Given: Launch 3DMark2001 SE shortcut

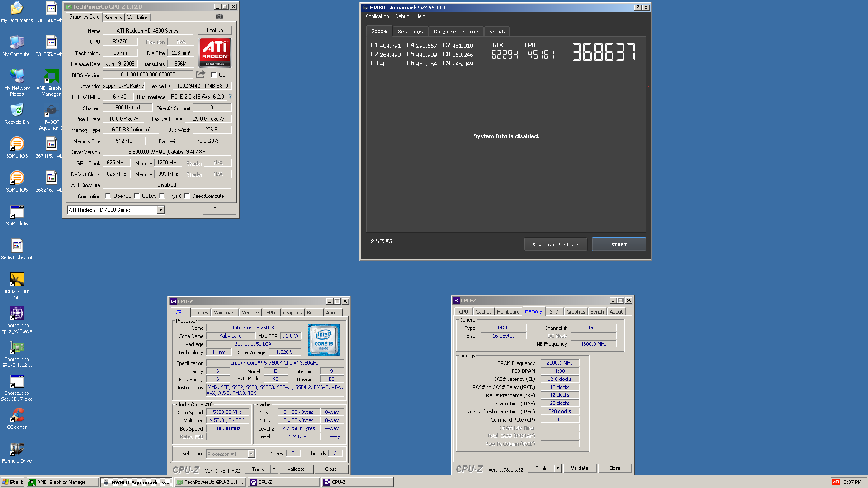Looking at the screenshot, I should pos(17,286).
